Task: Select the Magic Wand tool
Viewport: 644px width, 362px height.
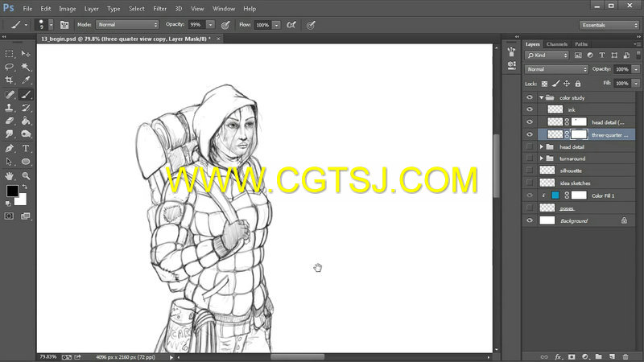Action: [26, 67]
